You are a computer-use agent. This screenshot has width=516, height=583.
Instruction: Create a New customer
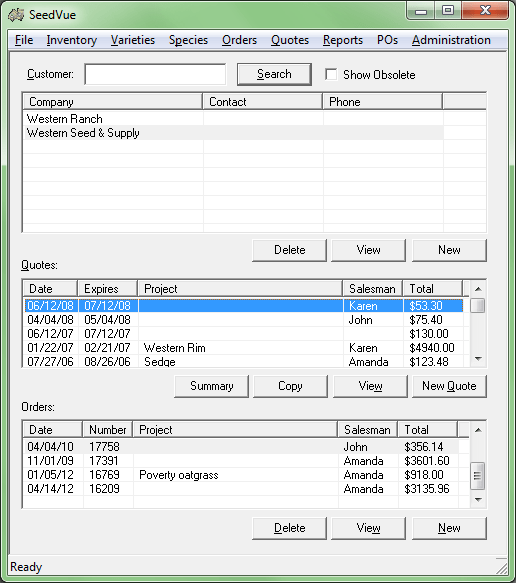click(449, 250)
